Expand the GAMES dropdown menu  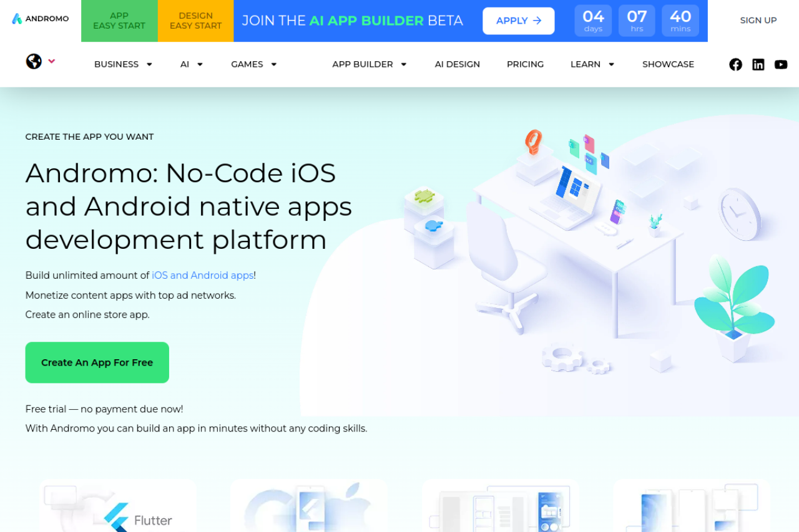(253, 64)
